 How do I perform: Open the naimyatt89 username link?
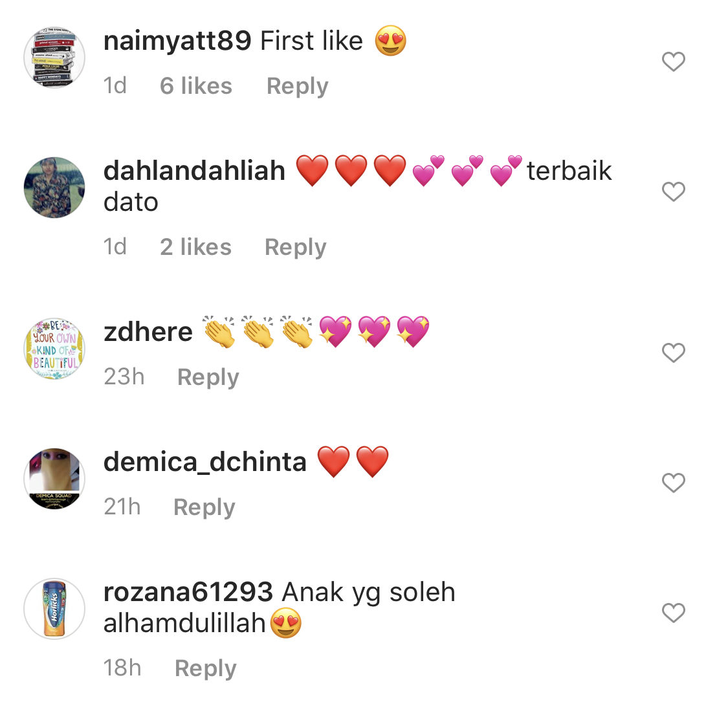click(x=177, y=41)
